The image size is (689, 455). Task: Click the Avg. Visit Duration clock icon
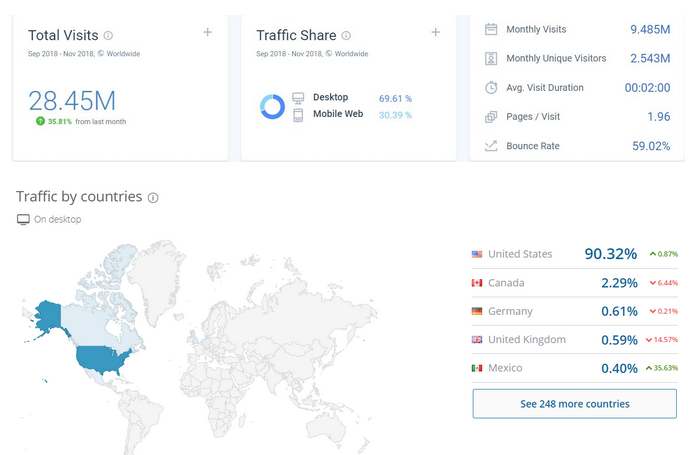491,87
